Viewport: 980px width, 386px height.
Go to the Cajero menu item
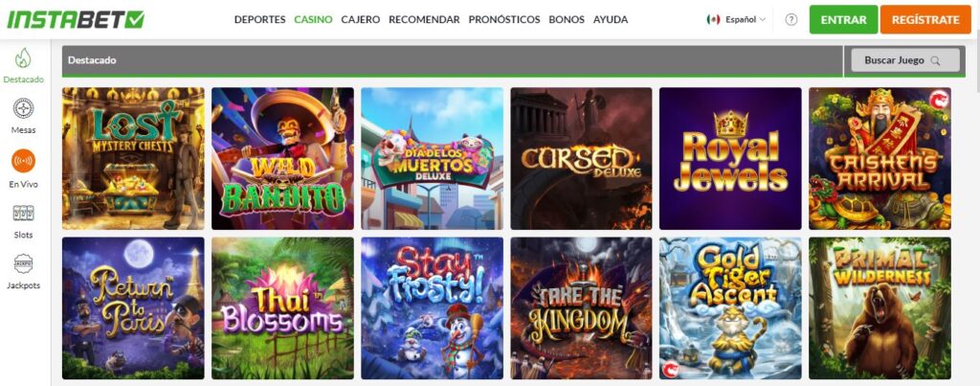361,19
